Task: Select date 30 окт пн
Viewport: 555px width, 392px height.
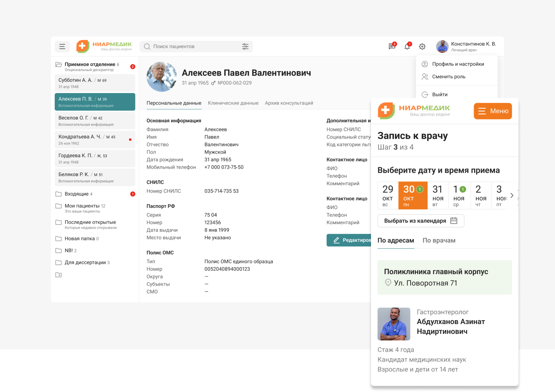Action: (413, 195)
